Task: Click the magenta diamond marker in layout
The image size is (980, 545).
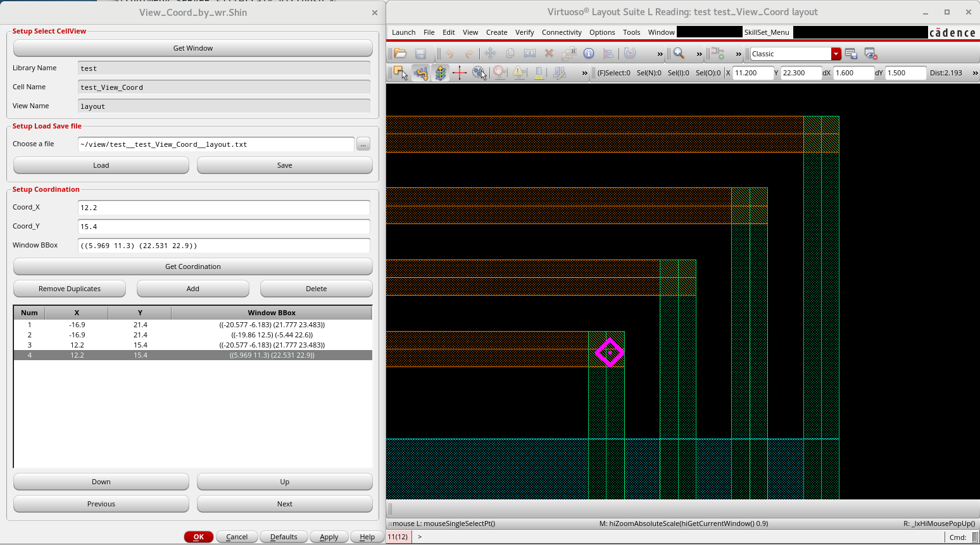Action: click(610, 353)
